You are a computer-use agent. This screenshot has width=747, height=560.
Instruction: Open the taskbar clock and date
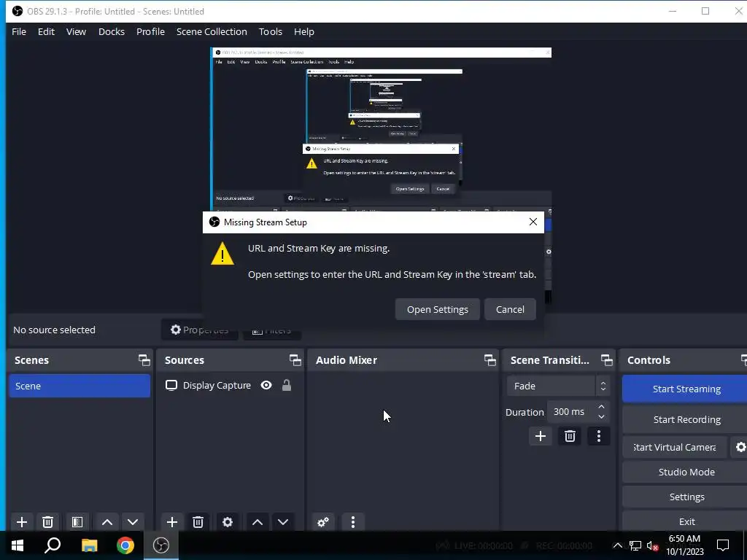coord(684,545)
